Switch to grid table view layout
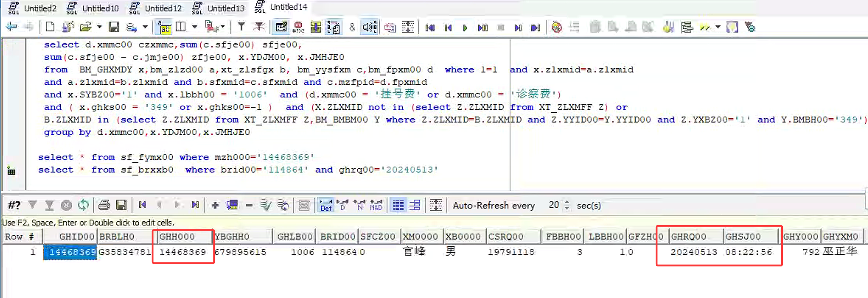Screen dimensions: 868x298 [398, 205]
